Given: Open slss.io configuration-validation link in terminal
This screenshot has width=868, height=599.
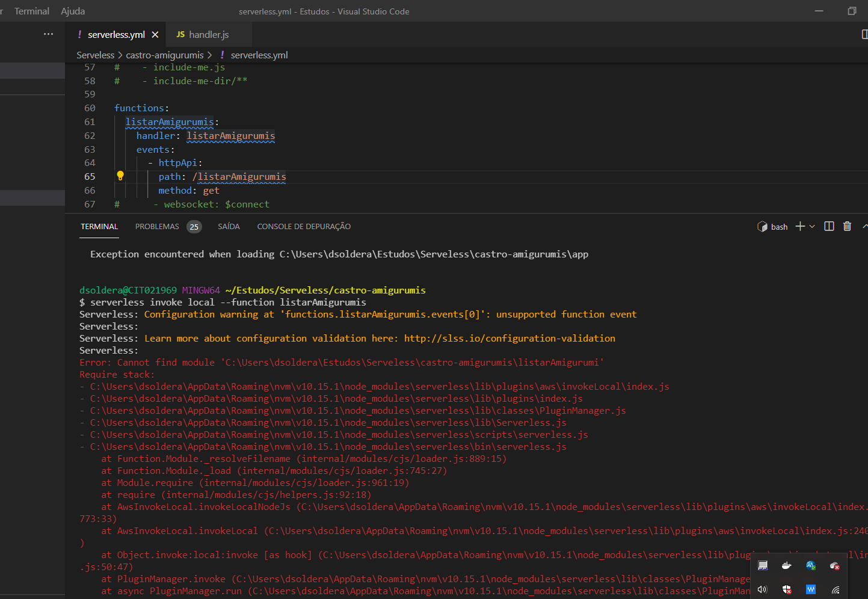Looking at the screenshot, I should click(509, 339).
